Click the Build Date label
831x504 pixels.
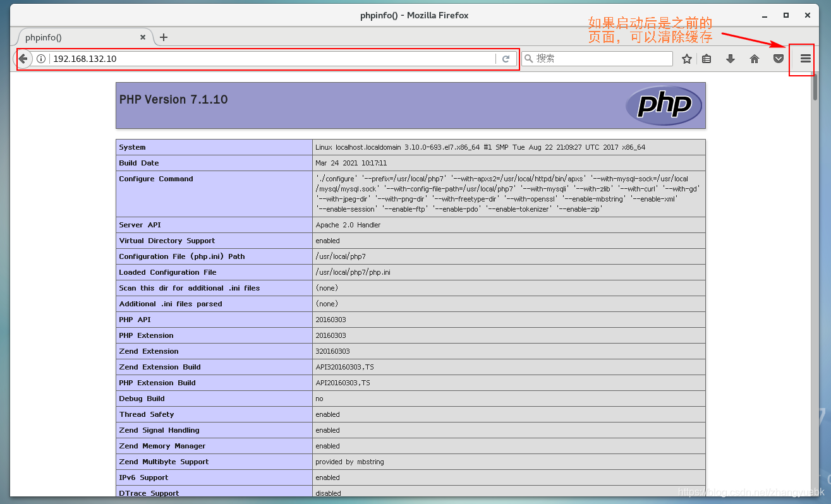(139, 163)
